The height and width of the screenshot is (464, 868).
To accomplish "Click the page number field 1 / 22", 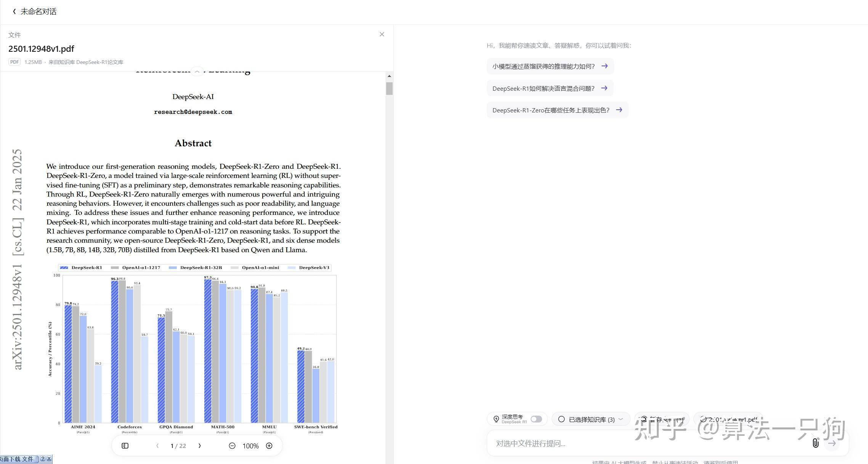I will [178, 446].
